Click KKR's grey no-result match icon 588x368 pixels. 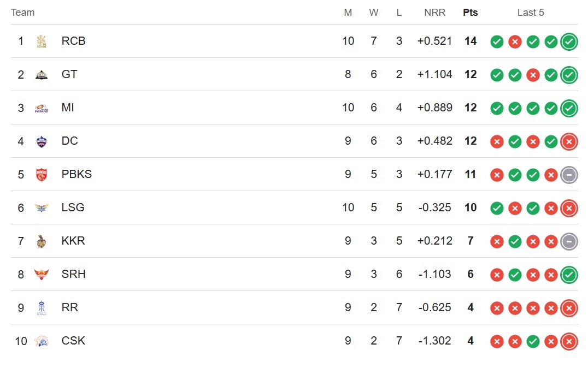coord(569,242)
